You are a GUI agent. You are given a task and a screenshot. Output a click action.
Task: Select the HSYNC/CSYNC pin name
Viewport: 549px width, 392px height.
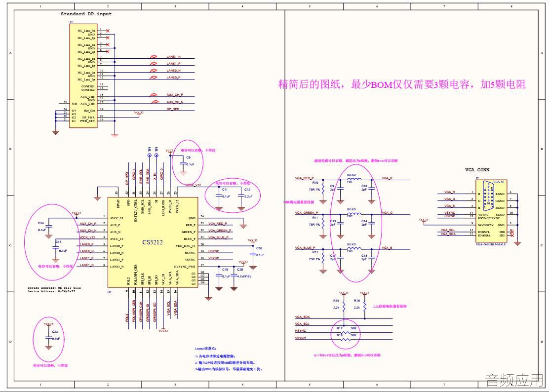click(489, 218)
